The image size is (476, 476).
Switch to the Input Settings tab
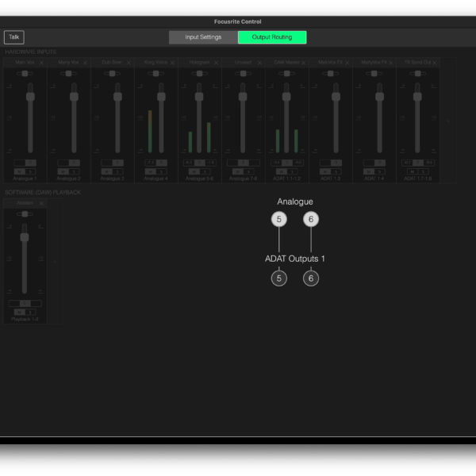203,37
